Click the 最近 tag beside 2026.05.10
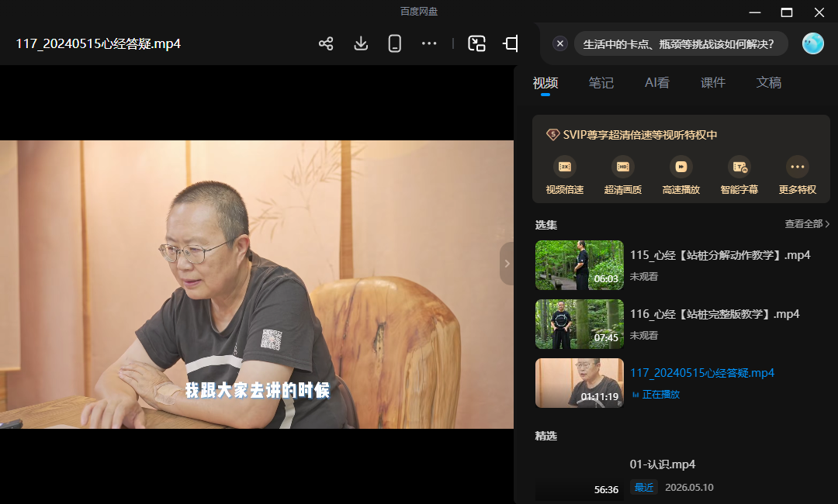 point(644,488)
